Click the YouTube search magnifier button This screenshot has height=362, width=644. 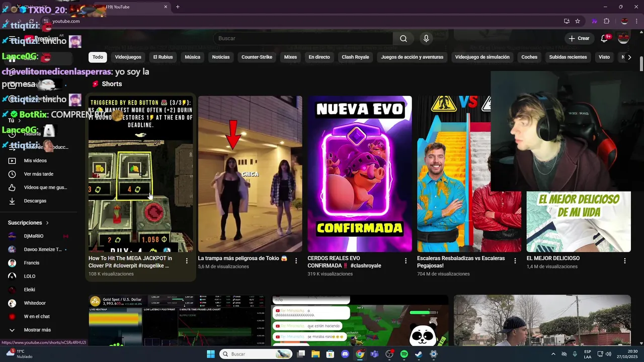404,39
